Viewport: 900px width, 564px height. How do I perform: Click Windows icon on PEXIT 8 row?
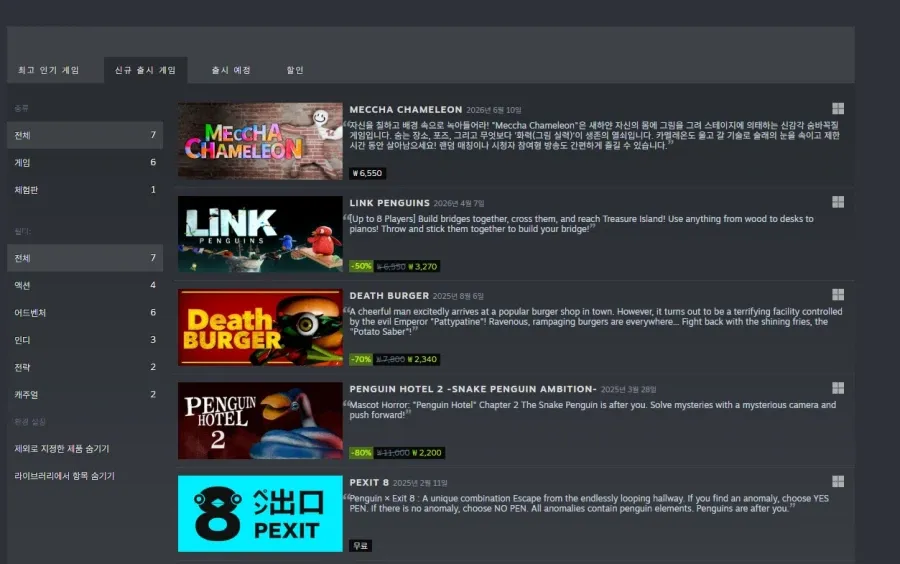[838, 481]
